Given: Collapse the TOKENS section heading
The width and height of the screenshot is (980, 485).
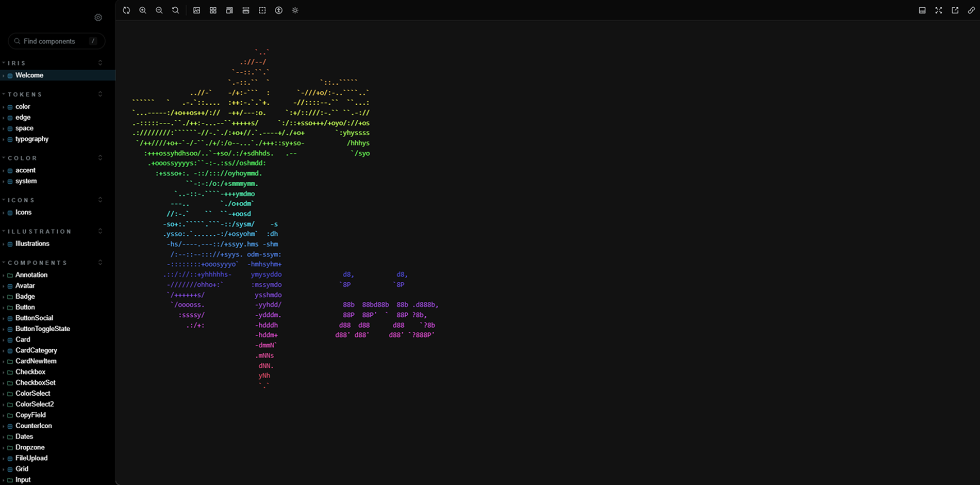Looking at the screenshot, I should point(25,94).
